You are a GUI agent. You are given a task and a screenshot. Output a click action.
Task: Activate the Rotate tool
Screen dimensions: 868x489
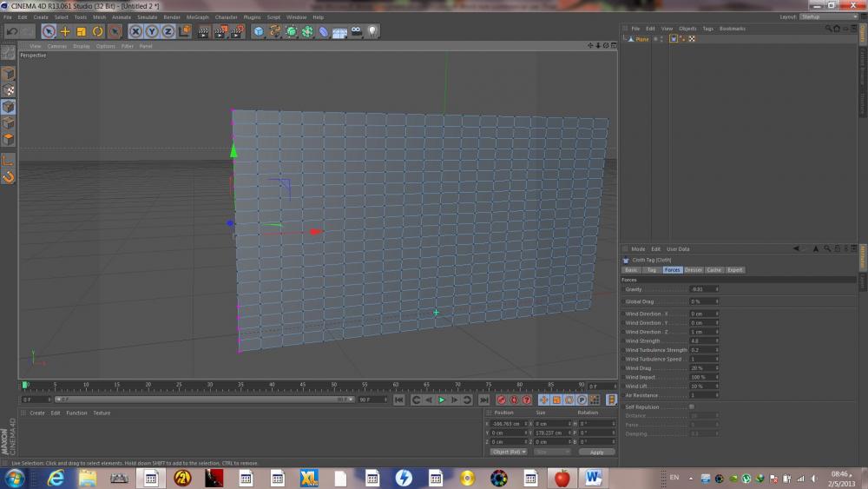coord(98,31)
